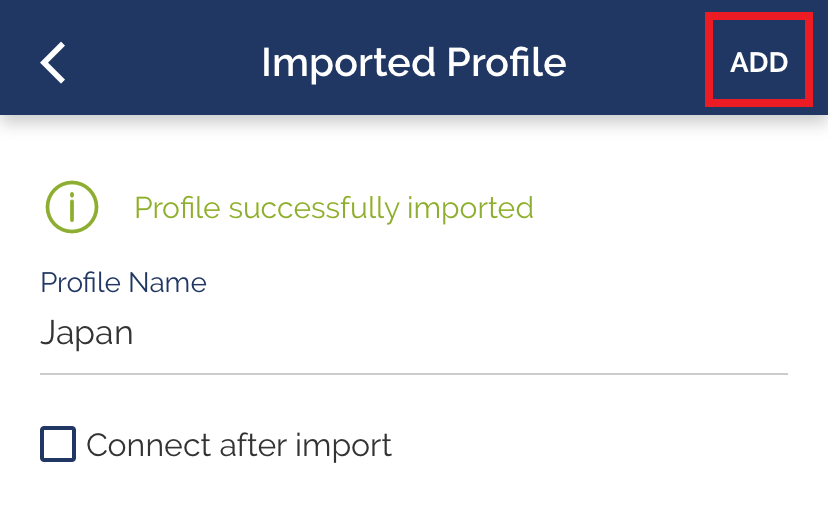Click the white back chevron in navy bar
This screenshot has height=516, width=828.
tap(53, 63)
